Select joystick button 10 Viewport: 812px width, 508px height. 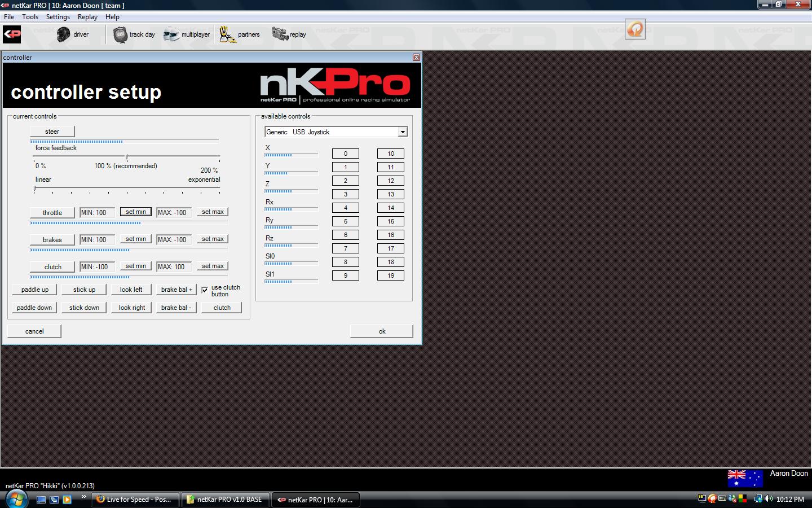(391, 154)
